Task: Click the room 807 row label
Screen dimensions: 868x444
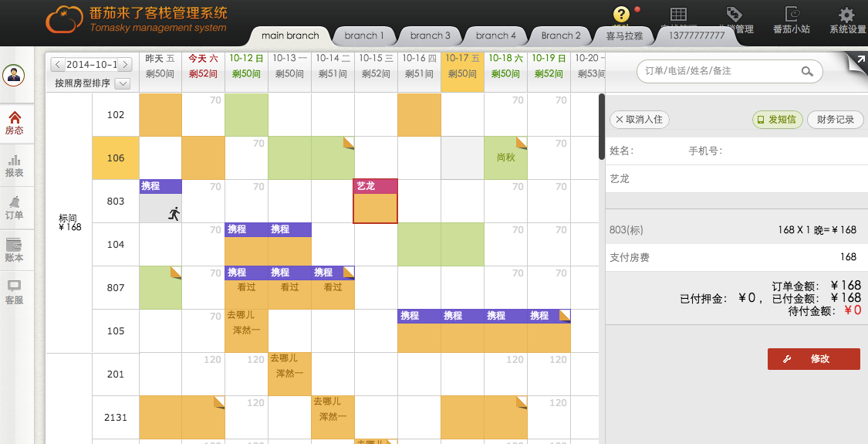Action: pyautogui.click(x=116, y=288)
